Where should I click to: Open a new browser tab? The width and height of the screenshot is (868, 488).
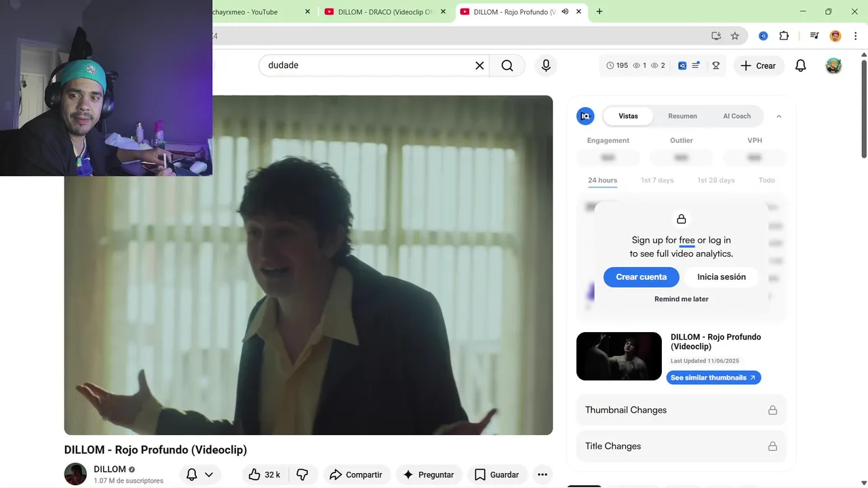coord(599,12)
